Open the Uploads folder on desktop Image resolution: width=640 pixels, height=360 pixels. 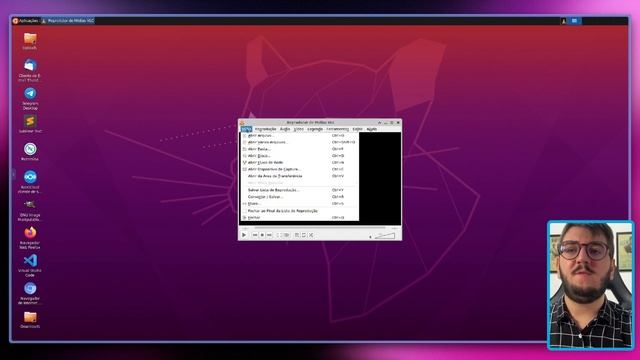tap(30, 41)
